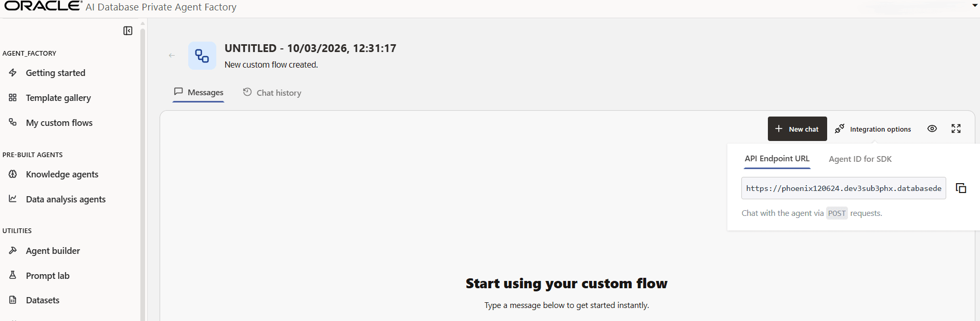This screenshot has height=321, width=980.
Task: Open the Datasets utility
Action: point(42,300)
